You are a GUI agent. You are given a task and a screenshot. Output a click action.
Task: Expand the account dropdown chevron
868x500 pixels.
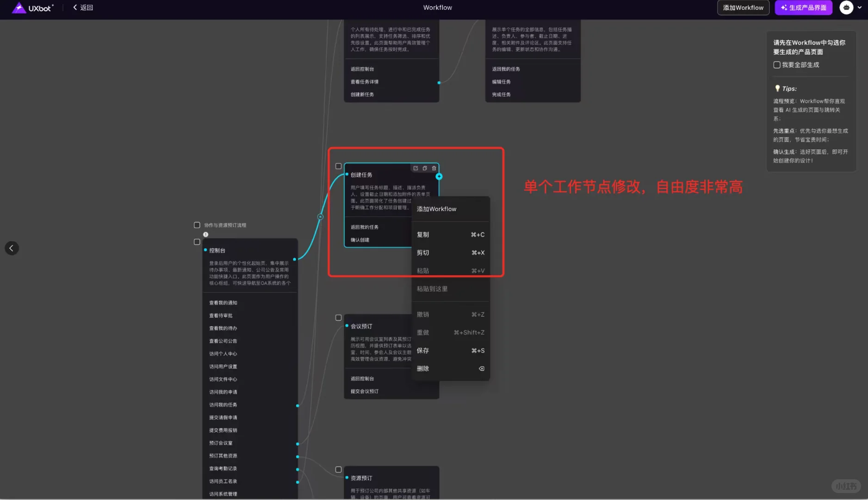[x=860, y=7]
